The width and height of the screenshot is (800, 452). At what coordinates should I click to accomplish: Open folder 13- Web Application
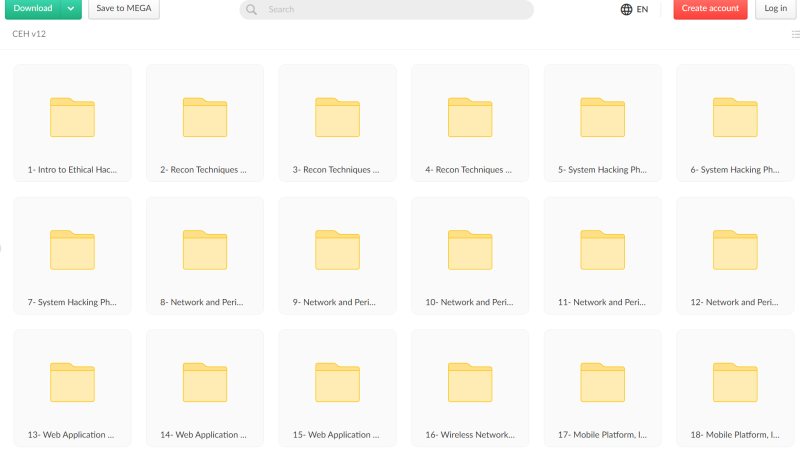pos(72,388)
